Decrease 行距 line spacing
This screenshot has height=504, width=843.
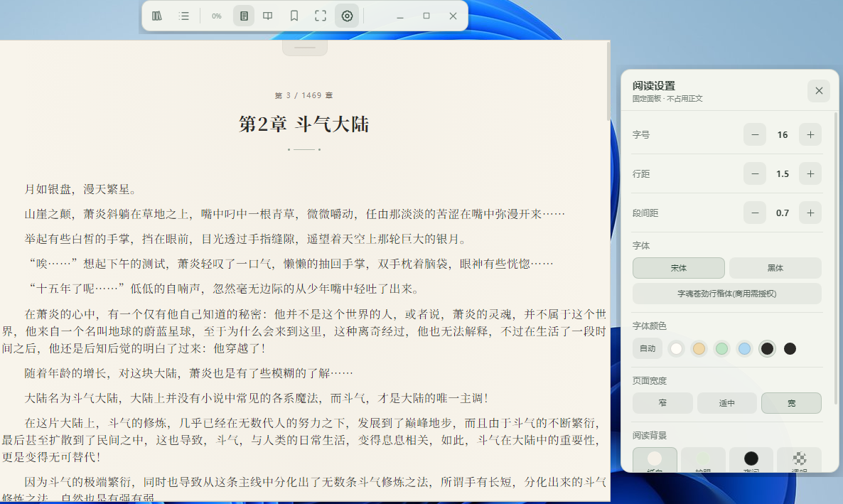click(x=755, y=173)
